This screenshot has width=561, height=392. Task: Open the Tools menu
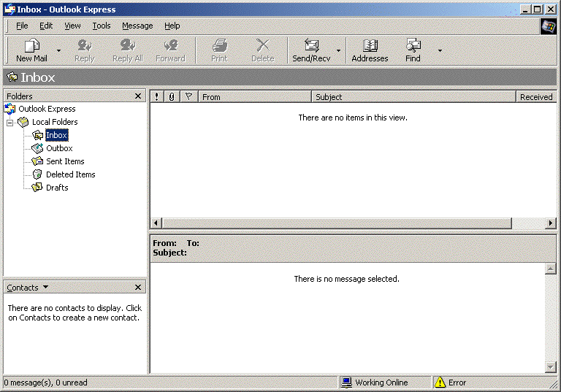[102, 26]
